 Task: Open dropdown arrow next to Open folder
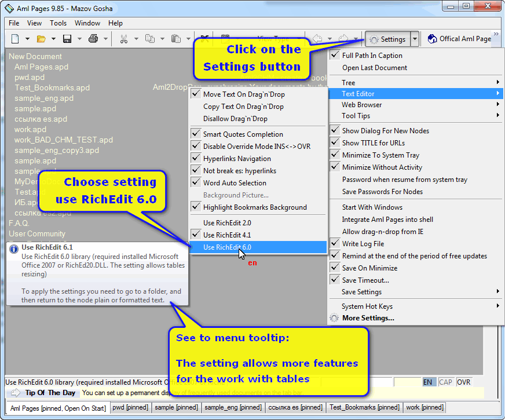[x=53, y=39]
